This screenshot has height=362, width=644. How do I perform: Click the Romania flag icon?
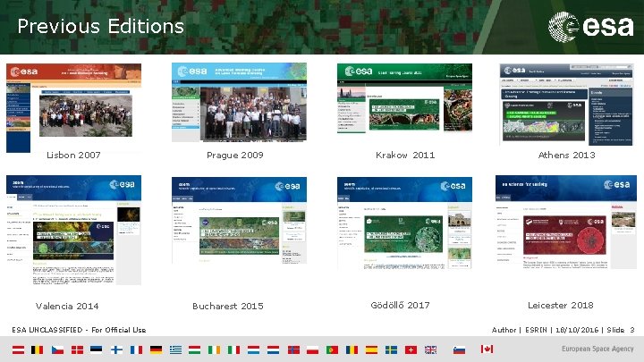[352, 349]
